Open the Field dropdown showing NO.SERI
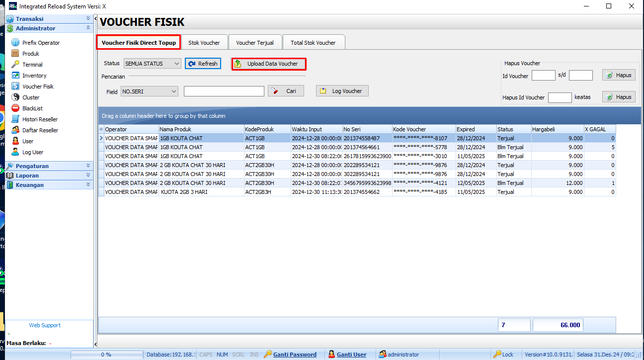 pos(149,91)
